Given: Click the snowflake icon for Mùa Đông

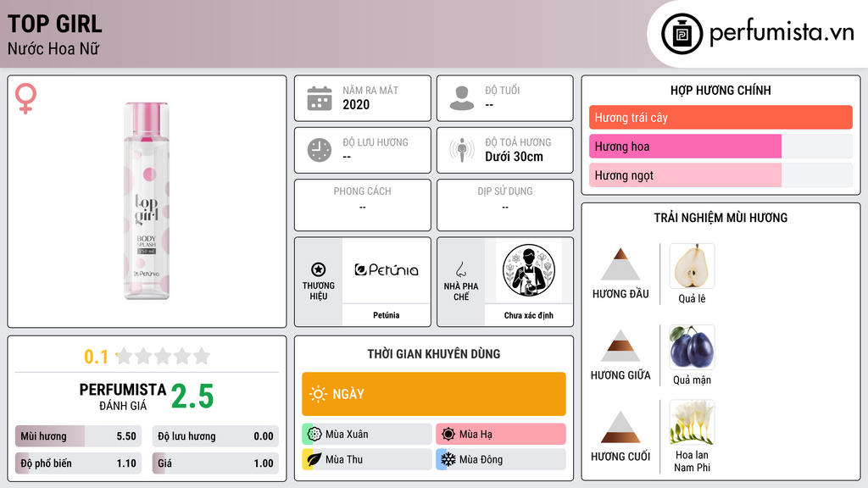Looking at the screenshot, I should pyautogui.click(x=448, y=459).
